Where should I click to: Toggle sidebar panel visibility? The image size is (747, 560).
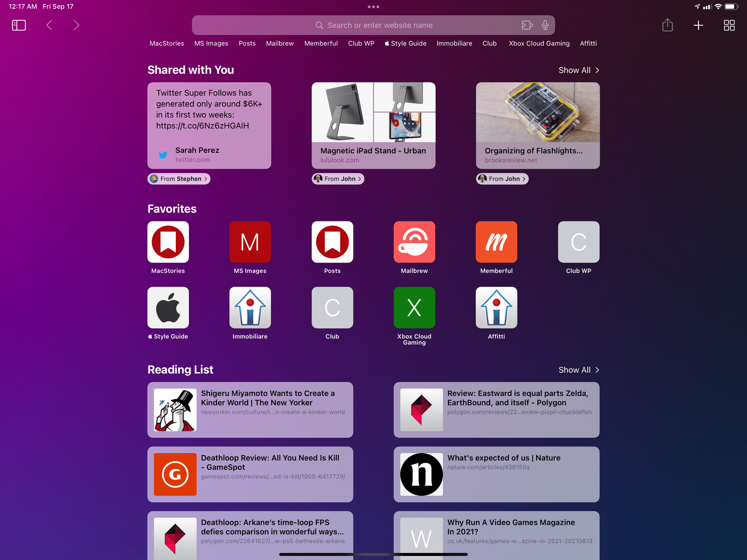pyautogui.click(x=19, y=25)
